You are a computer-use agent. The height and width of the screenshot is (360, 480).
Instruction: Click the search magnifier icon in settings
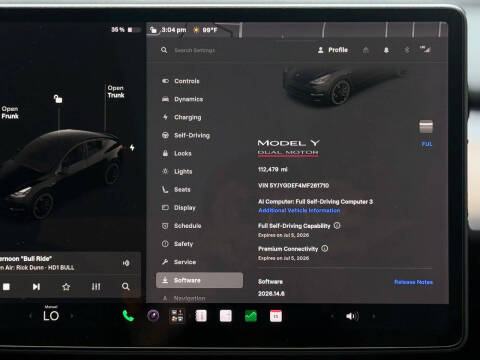[x=164, y=50]
